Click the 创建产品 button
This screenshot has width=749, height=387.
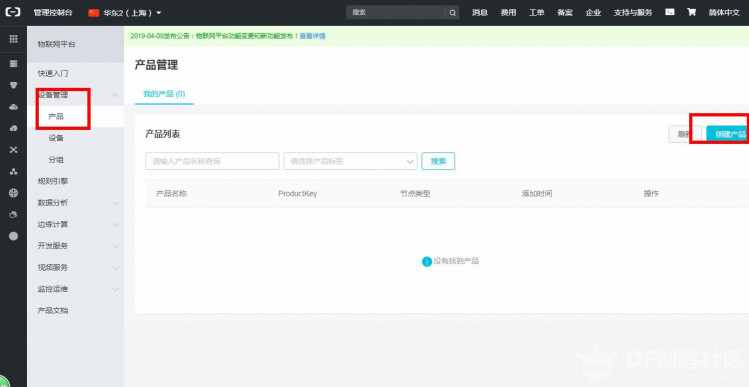pos(728,134)
